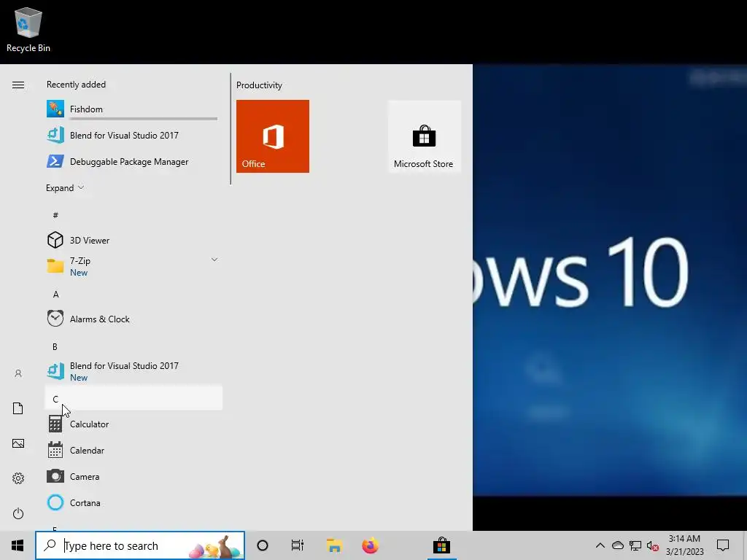Screen dimensions: 747x560
Task: Open the 7-Zip folder icon
Action: 55,265
